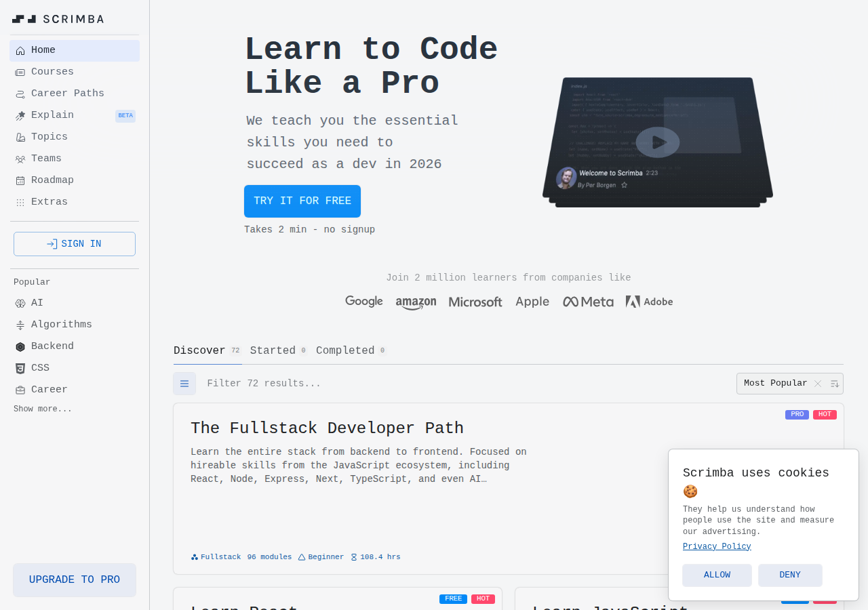The width and height of the screenshot is (868, 610).
Task: Open Extras in the sidebar
Action: click(x=75, y=203)
